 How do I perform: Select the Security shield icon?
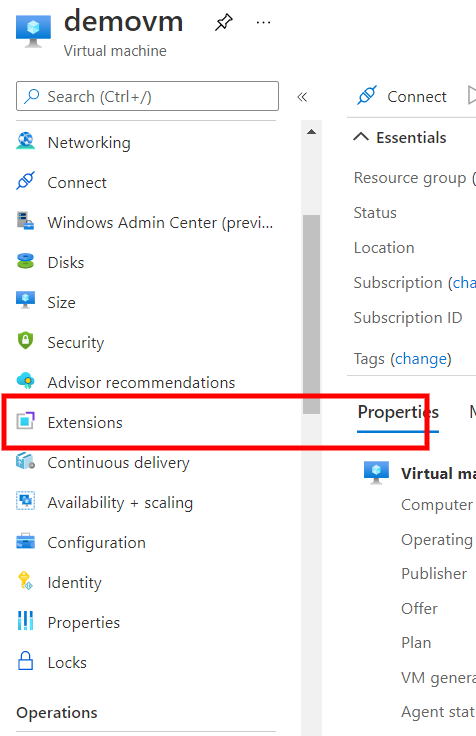pos(25,341)
